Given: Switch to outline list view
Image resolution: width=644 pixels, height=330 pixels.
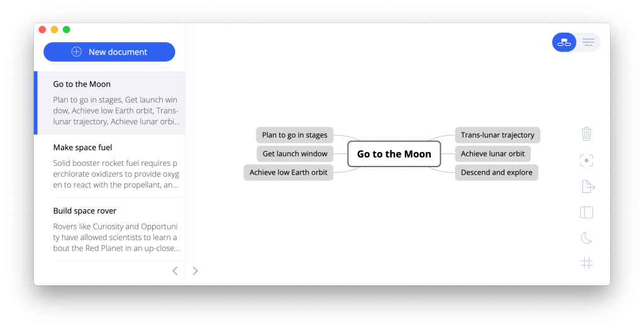Looking at the screenshot, I should pos(589,42).
